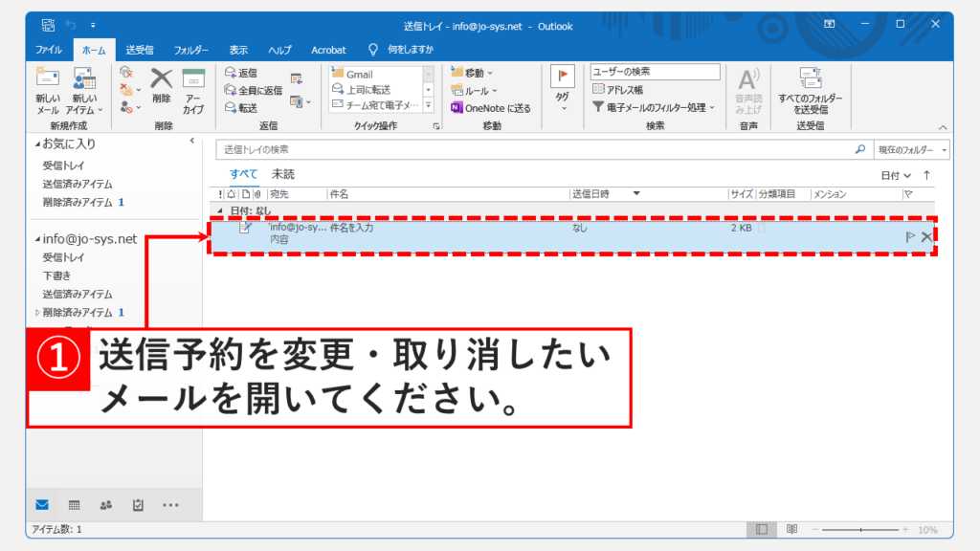Switch to Reading view in status bar

tap(791, 529)
